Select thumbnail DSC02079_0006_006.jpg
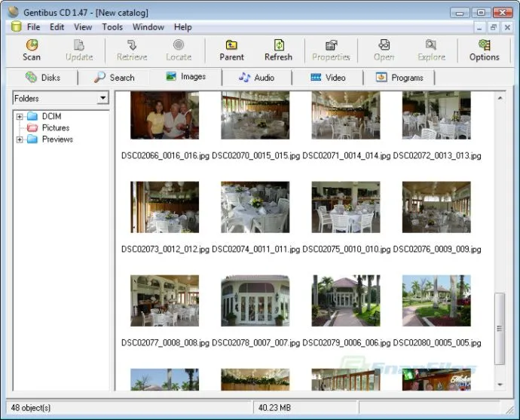520x420 pixels. (x=346, y=301)
